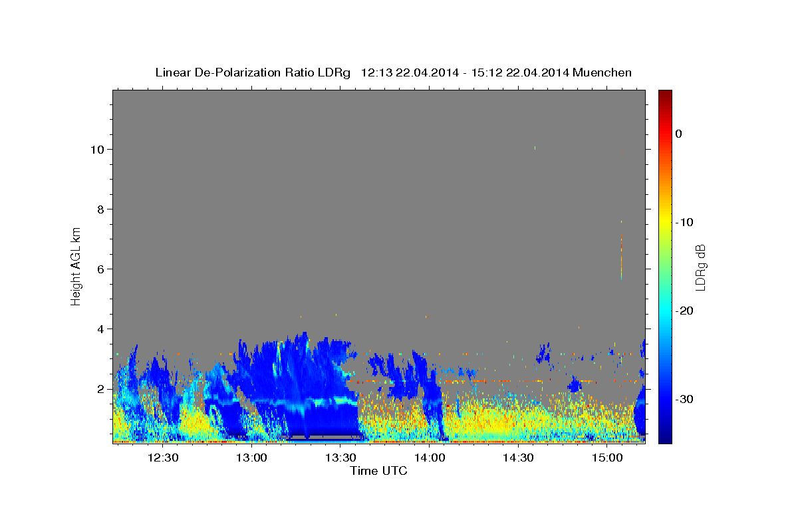Click the 13:30 time tick label
The image size is (798, 532).
coord(340,458)
